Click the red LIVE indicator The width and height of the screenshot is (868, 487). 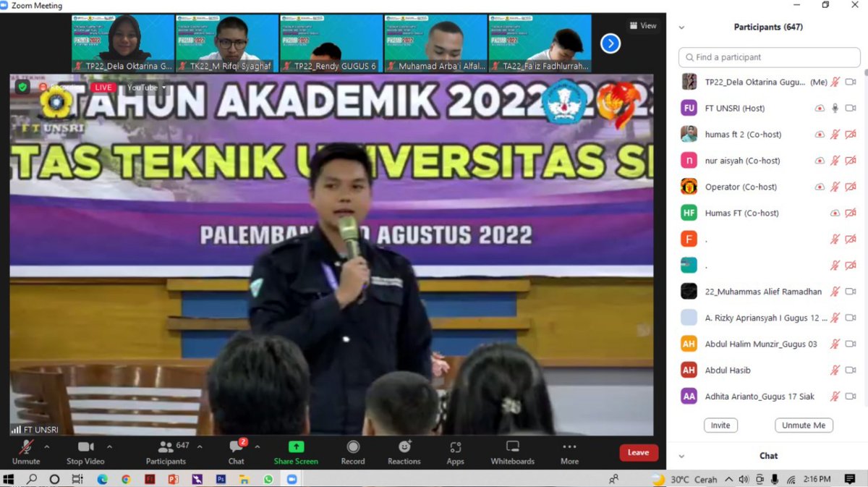(x=103, y=88)
